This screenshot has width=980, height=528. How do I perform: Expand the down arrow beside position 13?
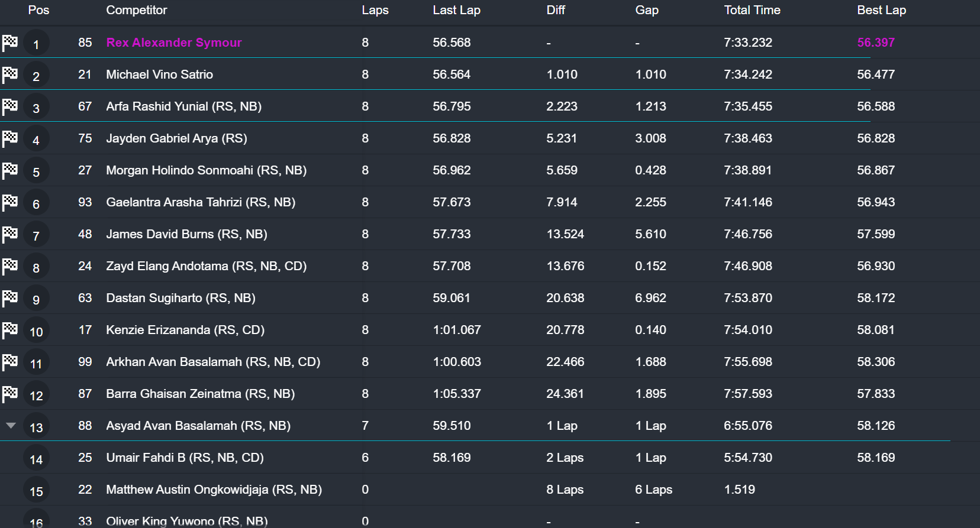[x=11, y=425]
